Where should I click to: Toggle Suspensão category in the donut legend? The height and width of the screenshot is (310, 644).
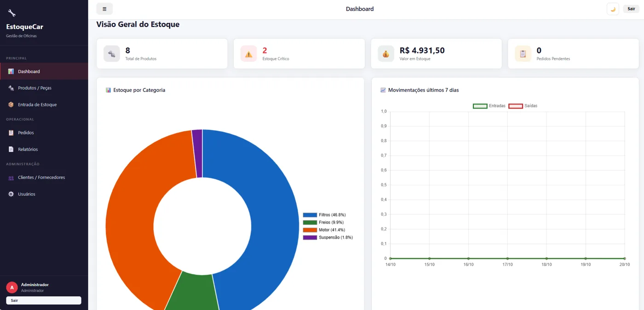pyautogui.click(x=328, y=237)
